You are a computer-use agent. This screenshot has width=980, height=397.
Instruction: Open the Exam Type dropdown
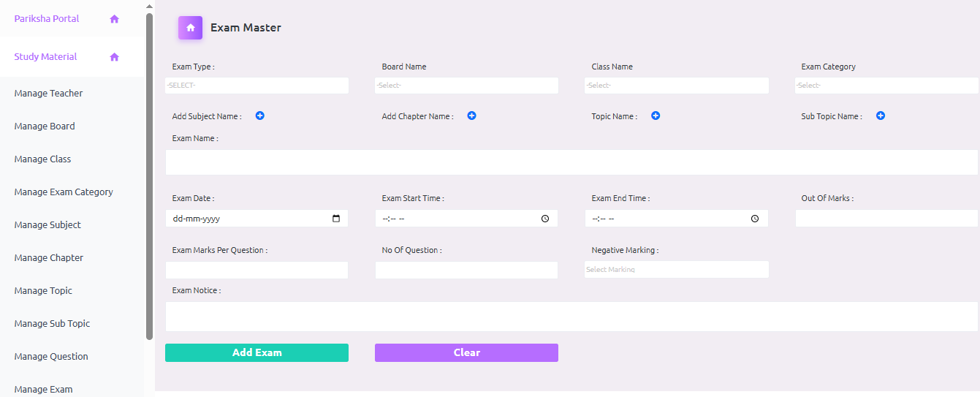(x=257, y=86)
